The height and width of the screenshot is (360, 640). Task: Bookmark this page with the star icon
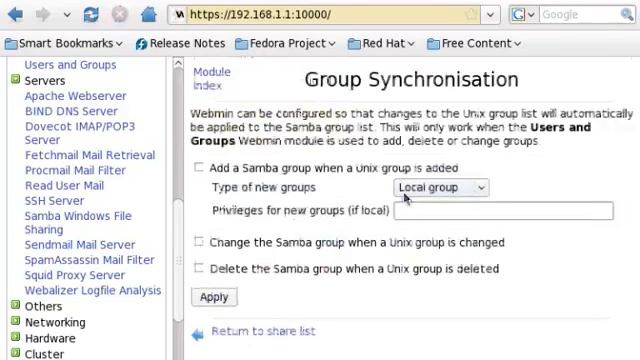tap(471, 15)
